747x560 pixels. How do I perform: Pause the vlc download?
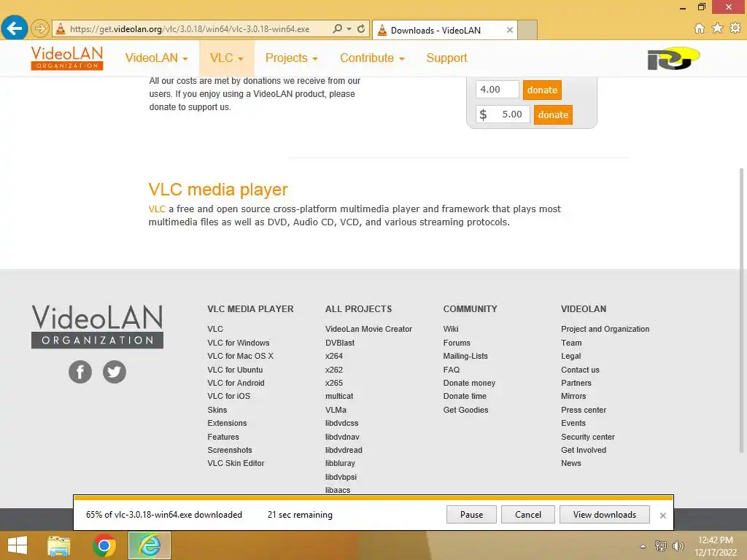pyautogui.click(x=471, y=515)
